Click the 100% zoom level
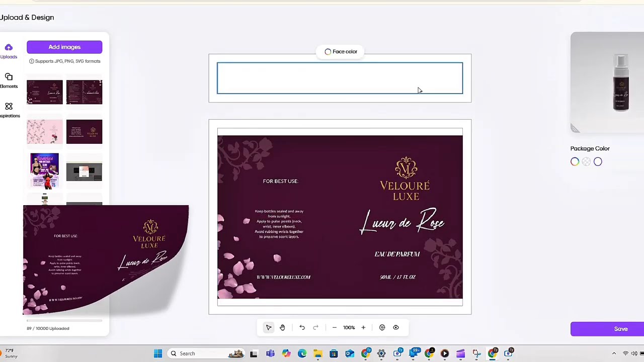Viewport: 644px width, 362px height. [349, 327]
